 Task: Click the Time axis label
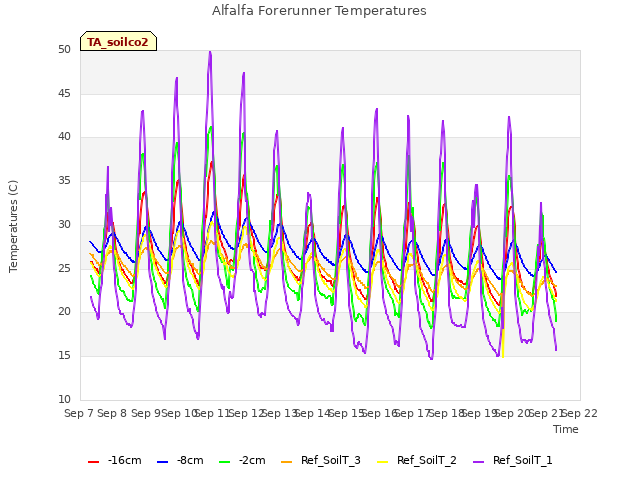[x=566, y=429]
